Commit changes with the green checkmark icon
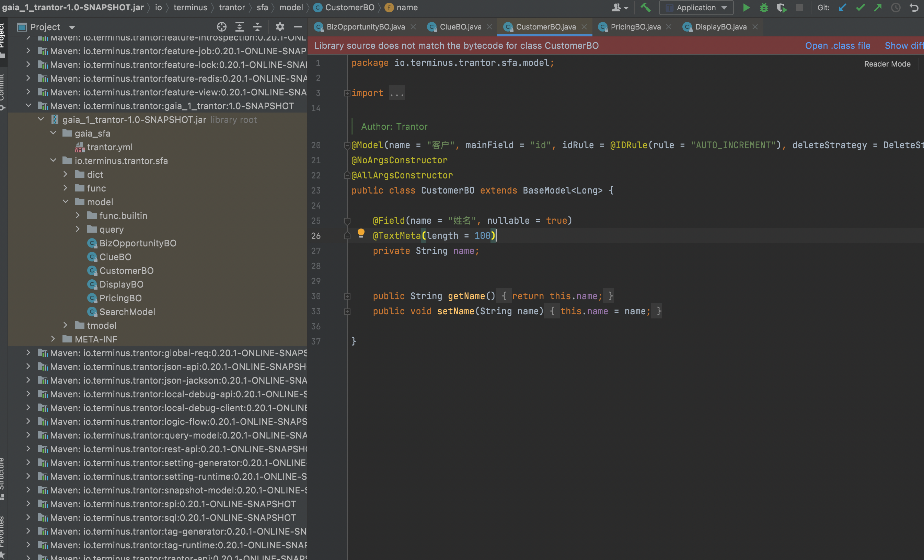Screen dimensions: 924x560 click(x=860, y=8)
